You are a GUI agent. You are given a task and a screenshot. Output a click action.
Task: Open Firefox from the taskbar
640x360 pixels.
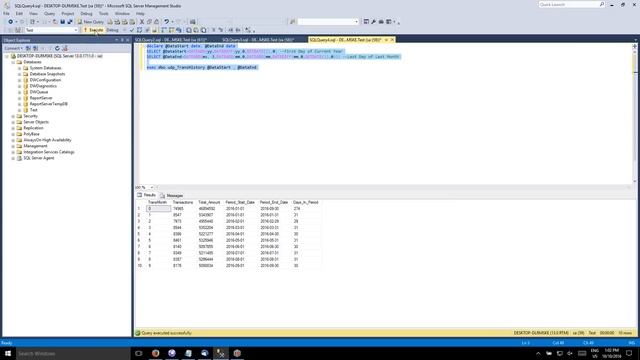pos(155,353)
